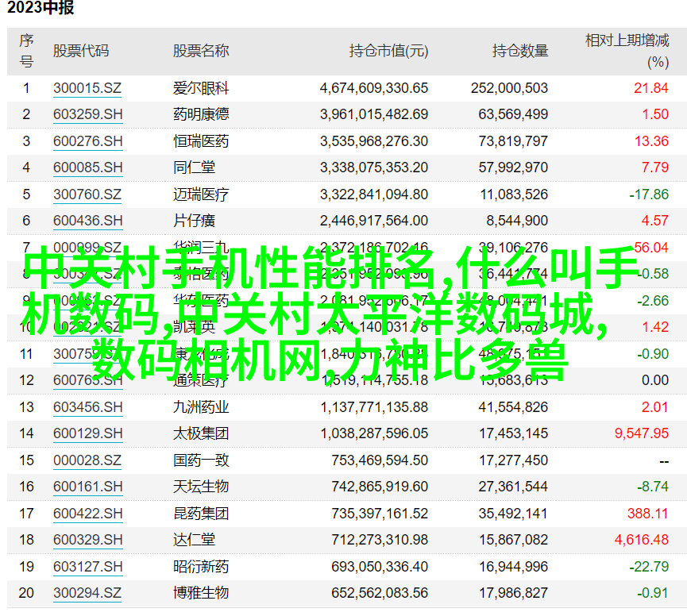
Task: Select the change value 0.00
Action: [655, 380]
